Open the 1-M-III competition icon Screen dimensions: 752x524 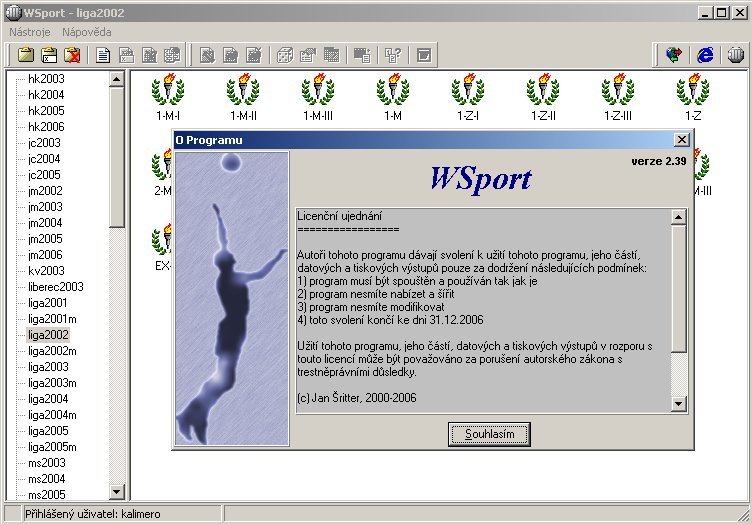(x=318, y=97)
